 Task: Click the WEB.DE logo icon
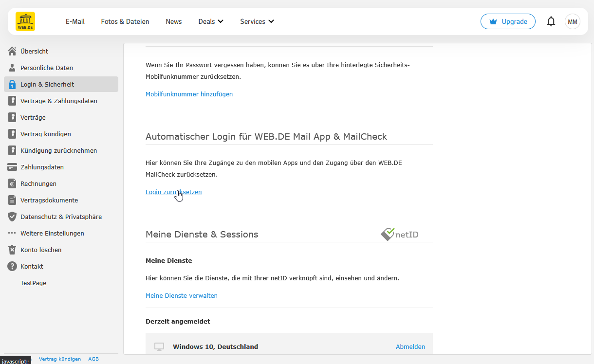pos(25,21)
